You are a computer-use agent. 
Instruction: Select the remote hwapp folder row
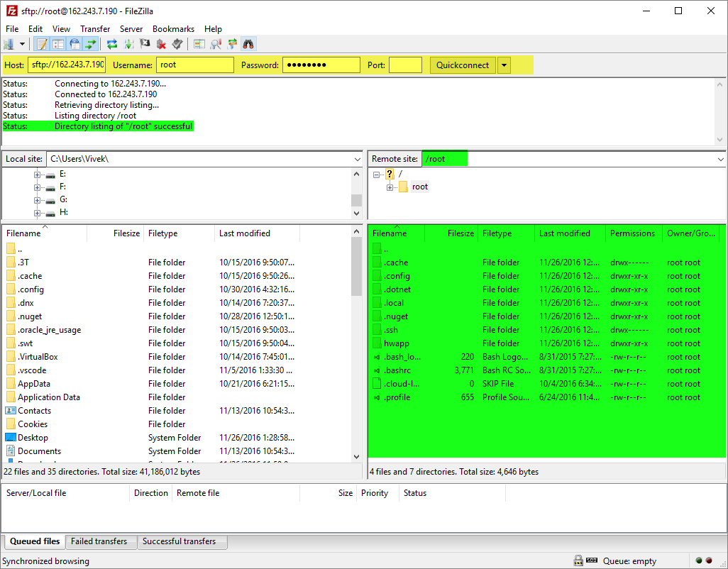click(x=546, y=343)
